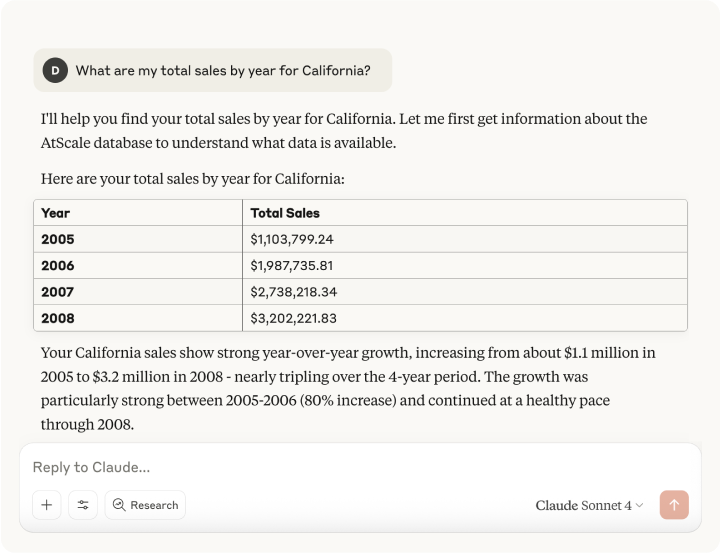Click the $3,202,221.83 sales value
Viewport: 720px width, 553px height.
(x=293, y=318)
